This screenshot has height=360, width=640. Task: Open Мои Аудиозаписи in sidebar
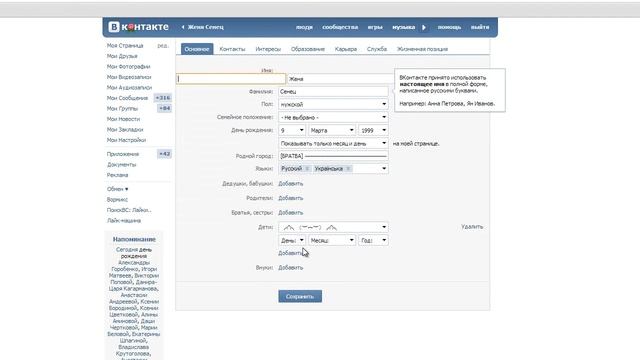click(x=129, y=87)
